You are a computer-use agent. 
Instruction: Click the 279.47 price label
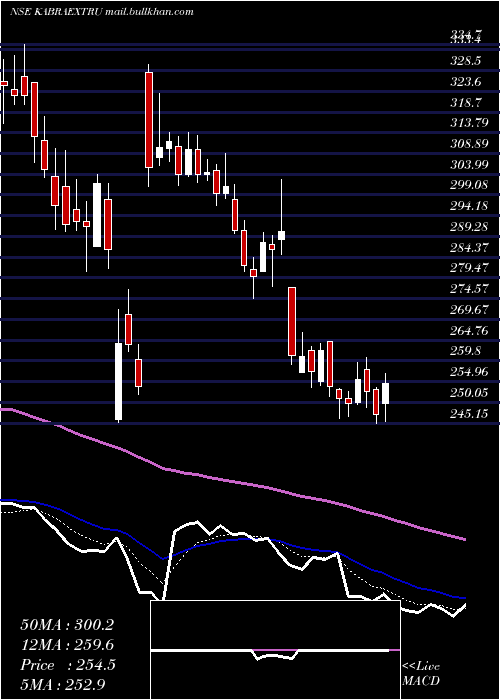[469, 268]
